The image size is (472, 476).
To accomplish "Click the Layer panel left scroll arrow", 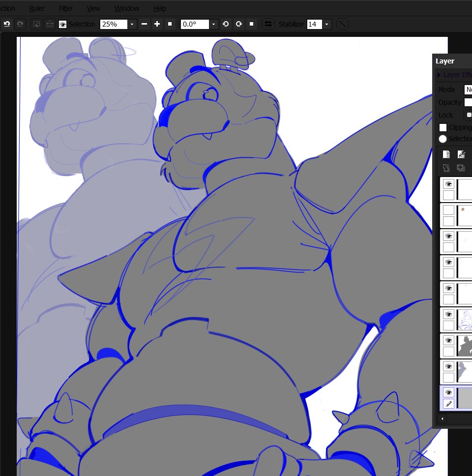I will (x=442, y=418).
